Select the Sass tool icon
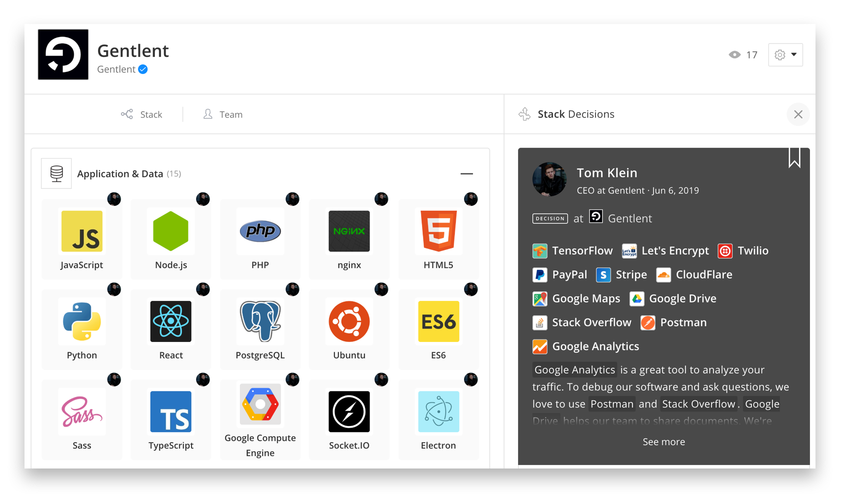 click(81, 411)
